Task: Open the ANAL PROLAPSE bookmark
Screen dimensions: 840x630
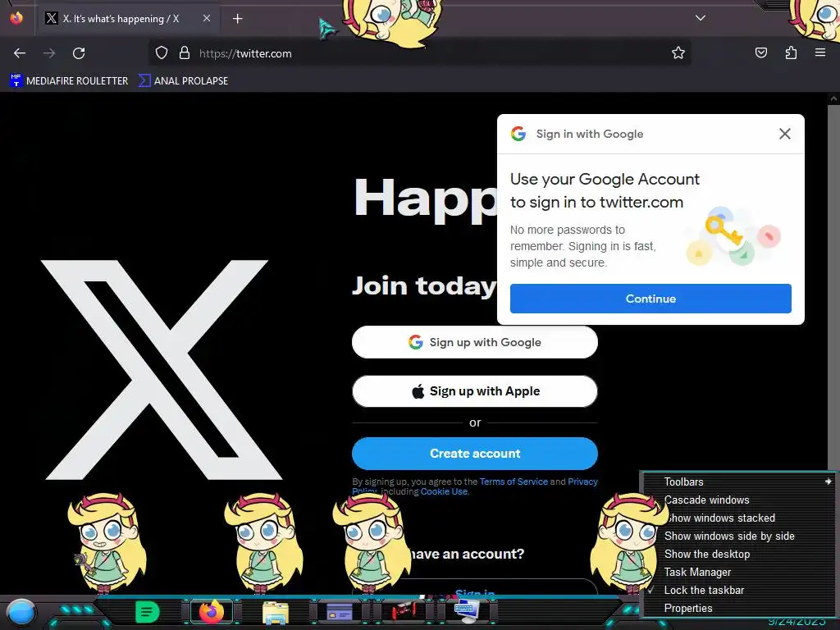Action: 183,81
